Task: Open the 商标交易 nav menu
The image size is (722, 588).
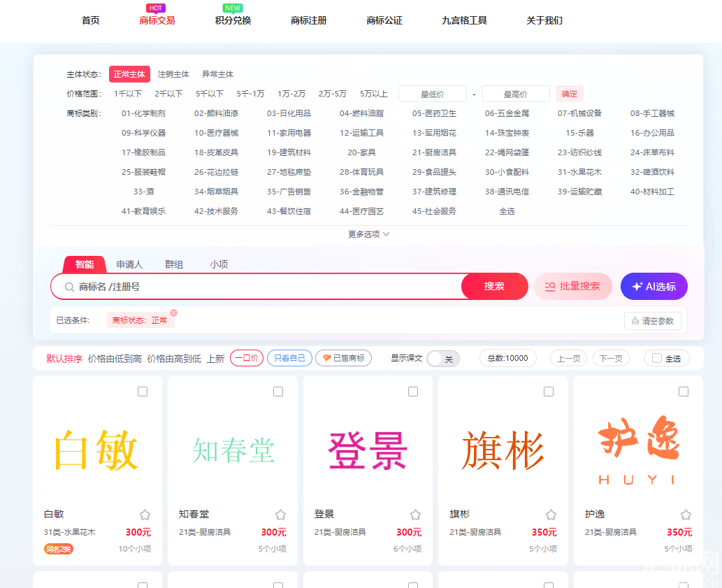Action: pos(157,20)
